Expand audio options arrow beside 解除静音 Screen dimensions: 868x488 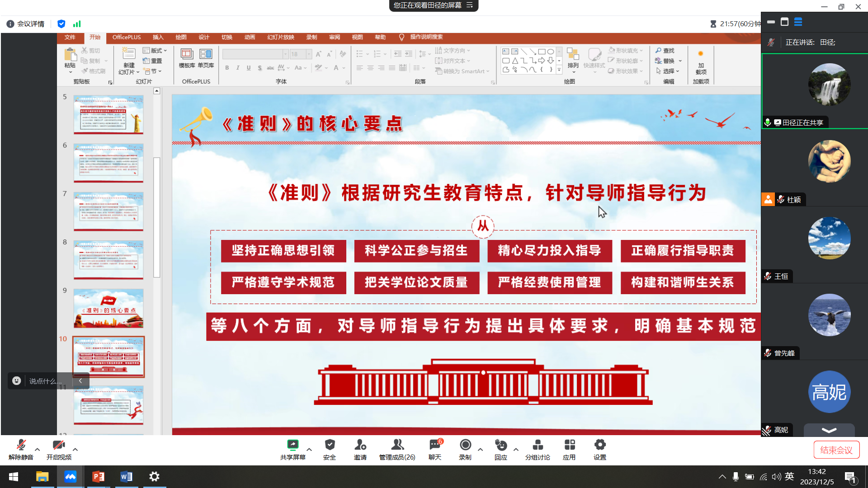coord(38,450)
